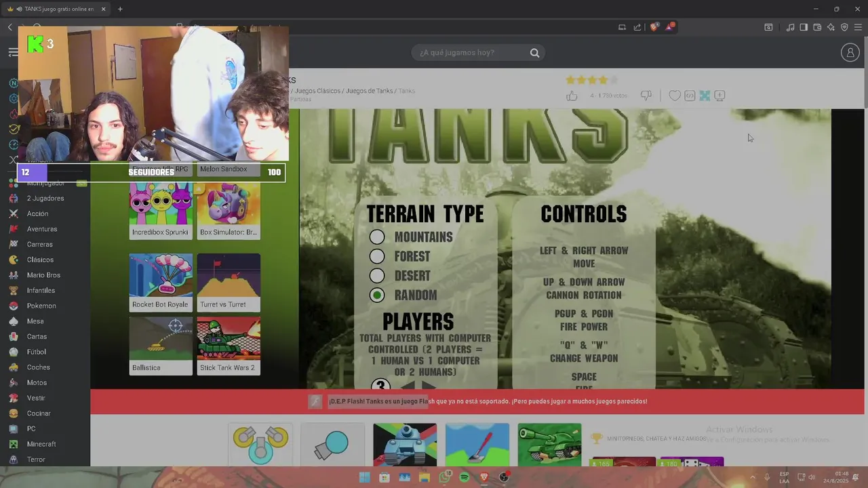Switch game to fullscreen mode
Screen dimensions: 868x488
[x=705, y=96]
